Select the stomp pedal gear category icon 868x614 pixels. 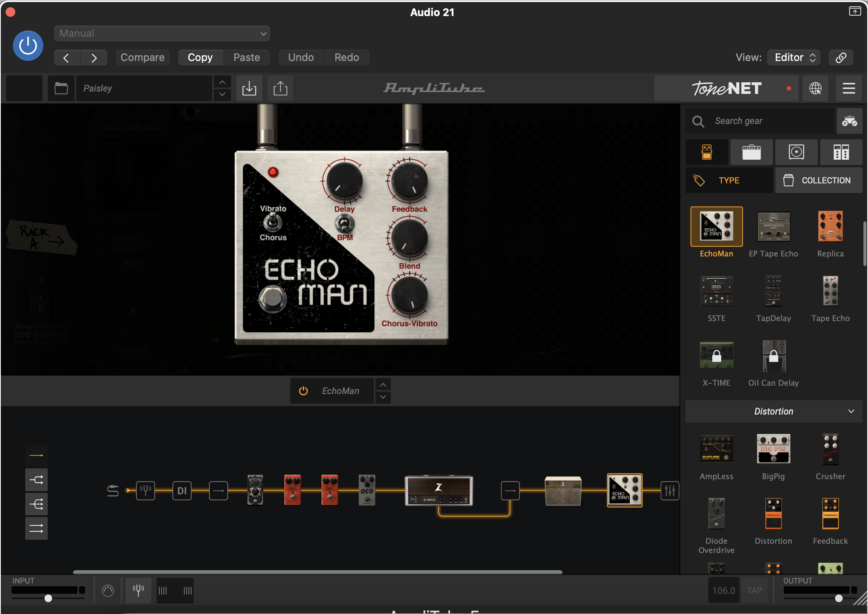(707, 152)
